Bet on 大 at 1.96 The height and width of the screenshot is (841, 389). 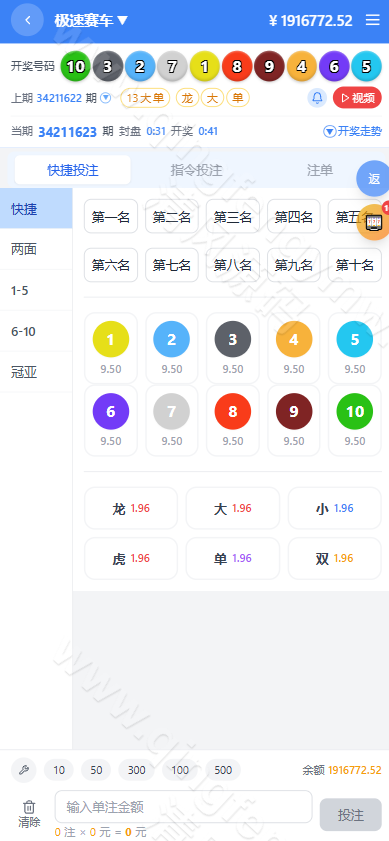[x=233, y=508]
